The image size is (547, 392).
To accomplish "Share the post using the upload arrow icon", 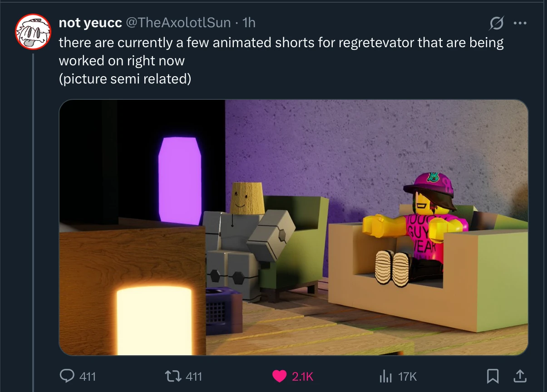I will pos(520,375).
